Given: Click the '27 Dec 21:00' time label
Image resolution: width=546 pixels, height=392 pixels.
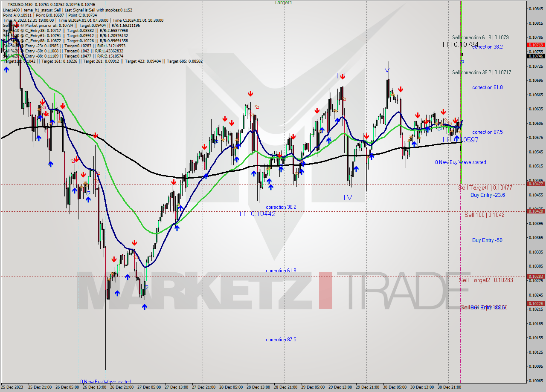Looking at the screenshot, I should click(204, 387).
